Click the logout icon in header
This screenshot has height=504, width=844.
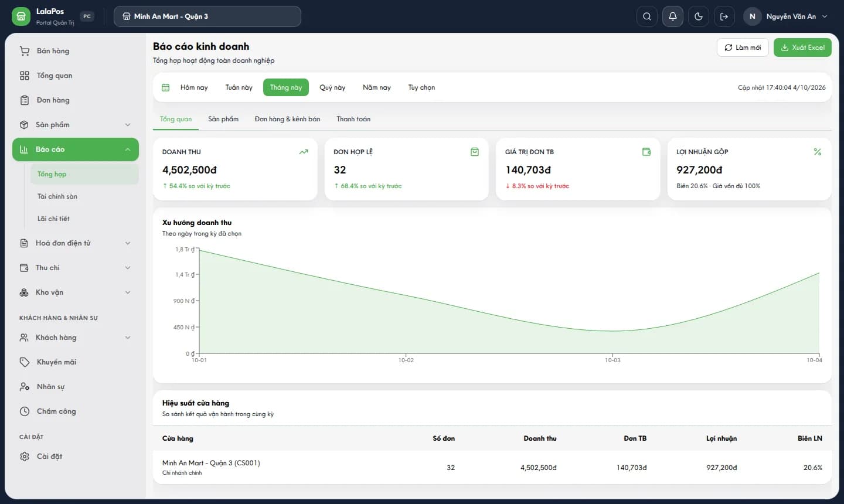coord(724,16)
